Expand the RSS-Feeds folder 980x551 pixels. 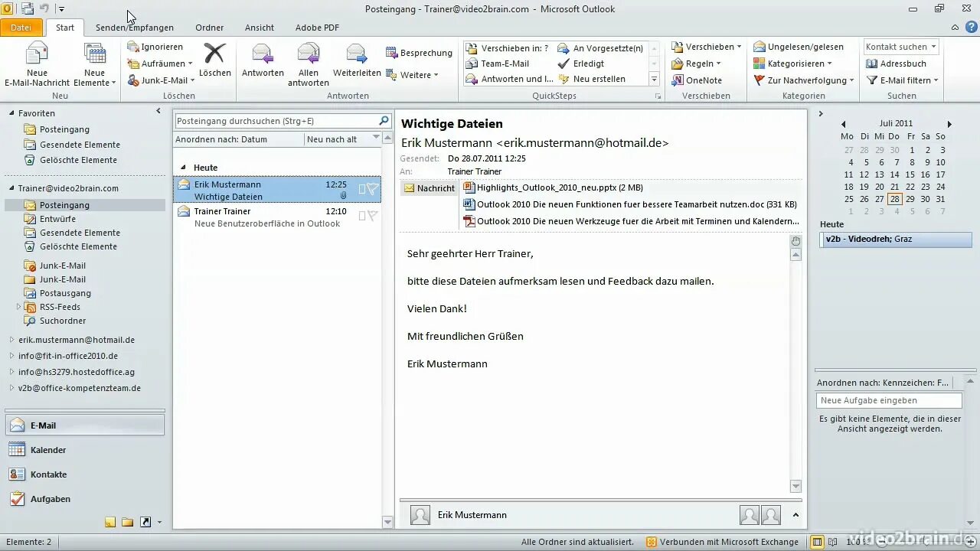click(x=19, y=307)
